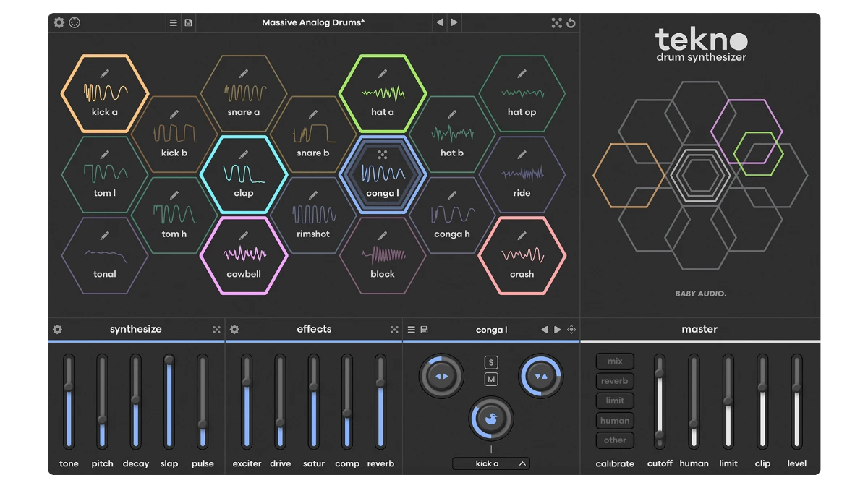Save the conga l sound preset
The image size is (868, 488).
click(x=424, y=330)
